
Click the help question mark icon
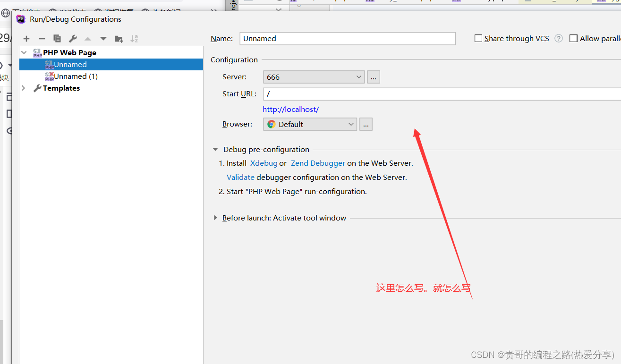(x=559, y=39)
